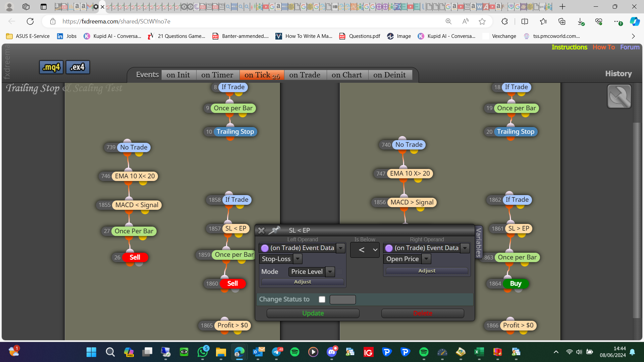Select If Trade block 18
The image size is (644, 362).
[x=516, y=87]
